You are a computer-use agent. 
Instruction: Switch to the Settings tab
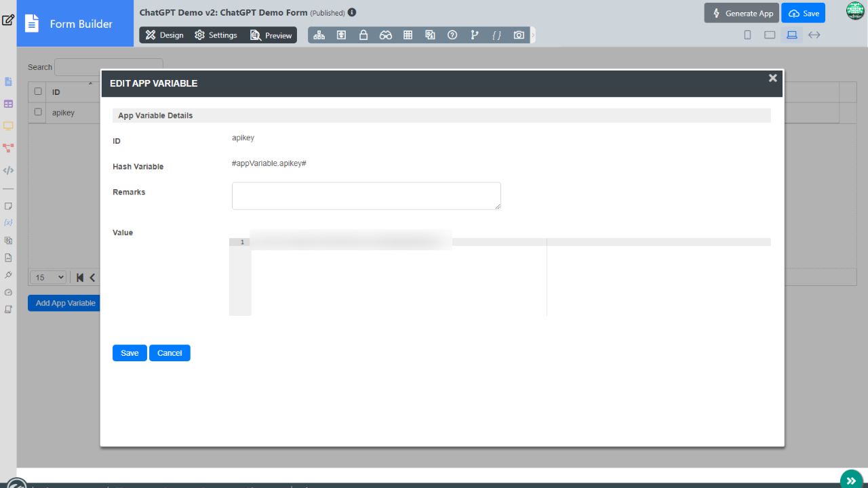pyautogui.click(x=216, y=35)
